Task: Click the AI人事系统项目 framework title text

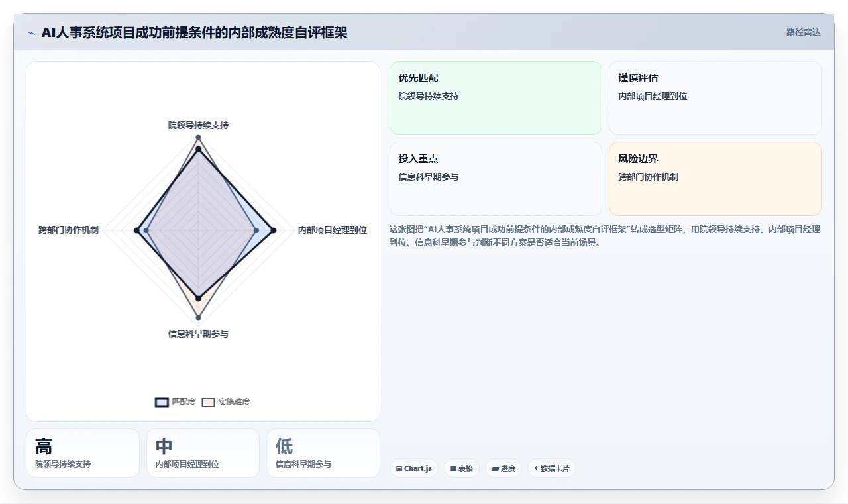Action: tap(194, 32)
